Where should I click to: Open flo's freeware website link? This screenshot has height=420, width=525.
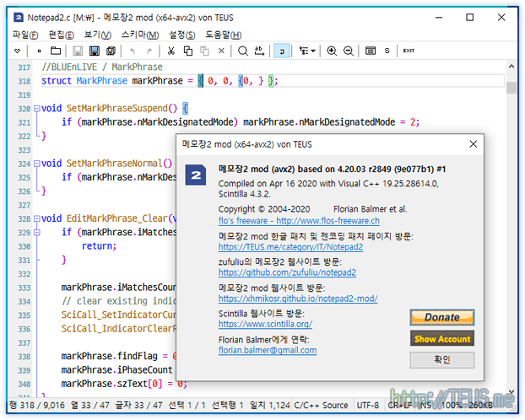[x=299, y=221]
